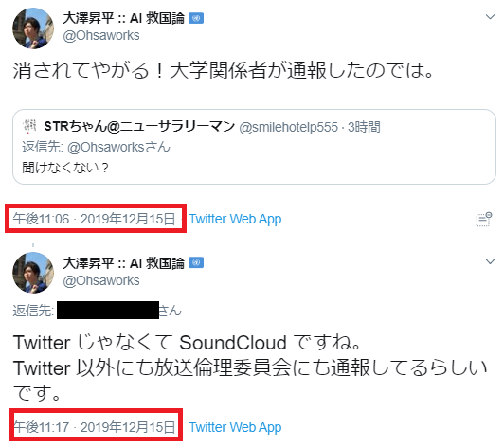Screen dimensions: 504x447
Task: Open the first tweet's @Ohsaworks handle
Action: (x=101, y=35)
